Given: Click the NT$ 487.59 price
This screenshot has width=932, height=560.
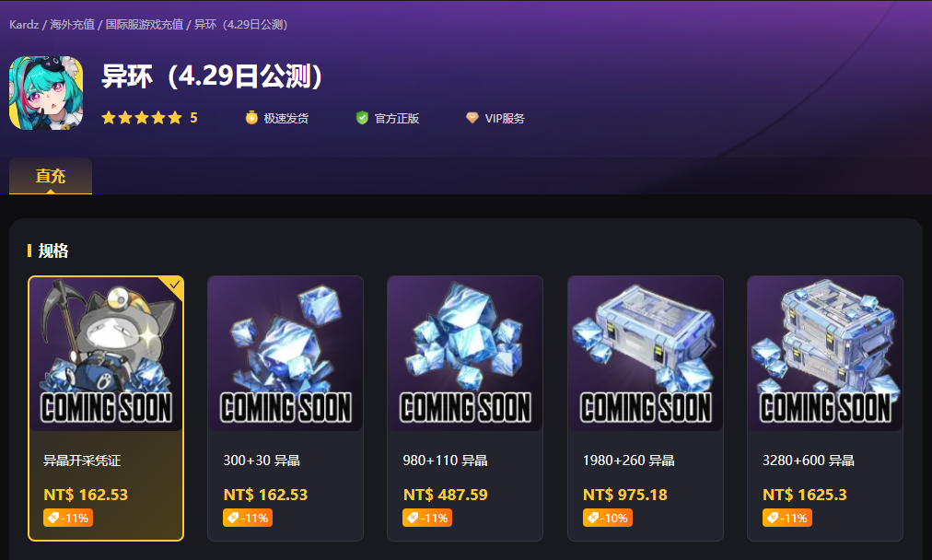Looking at the screenshot, I should point(445,495).
